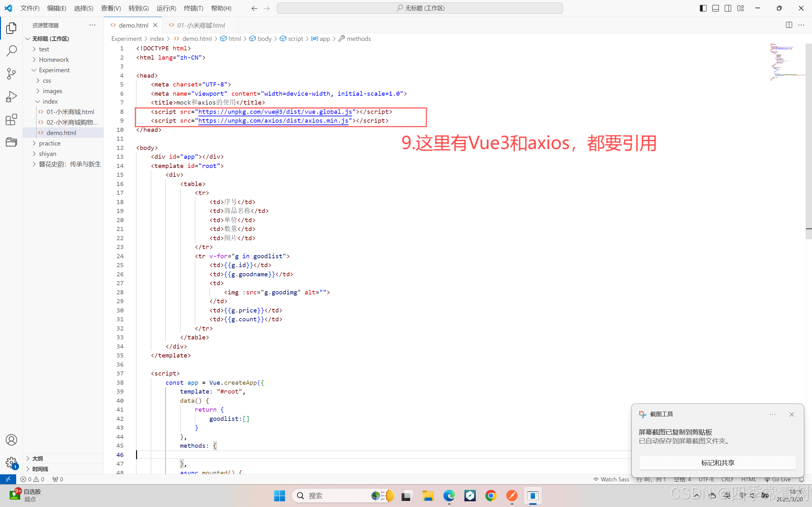
Task: Expand the Homework folder
Action: click(x=54, y=59)
